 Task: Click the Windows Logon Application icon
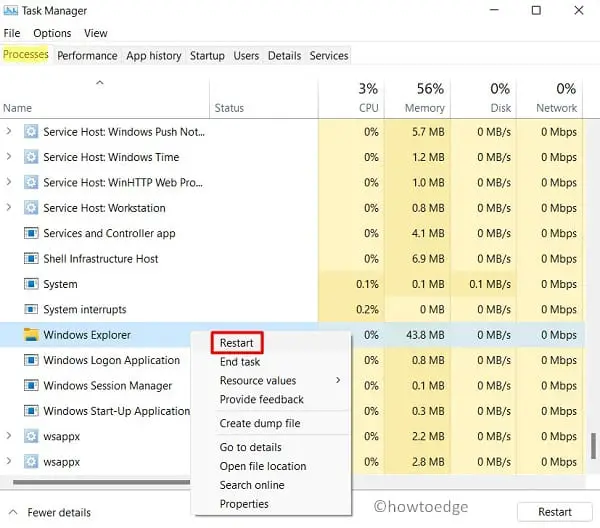click(x=30, y=361)
